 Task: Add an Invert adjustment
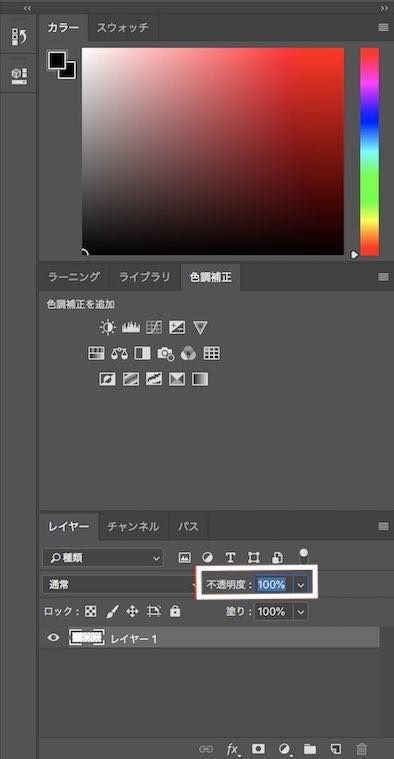click(107, 379)
